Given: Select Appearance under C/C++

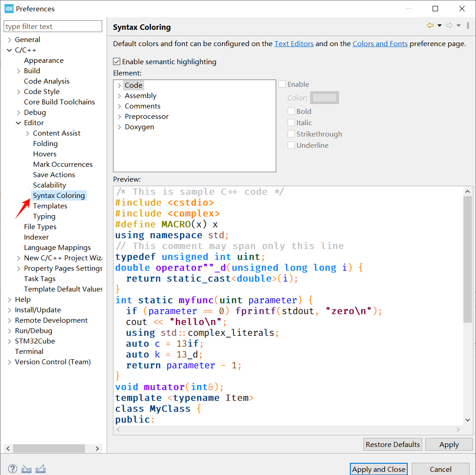Looking at the screenshot, I should (x=43, y=60).
